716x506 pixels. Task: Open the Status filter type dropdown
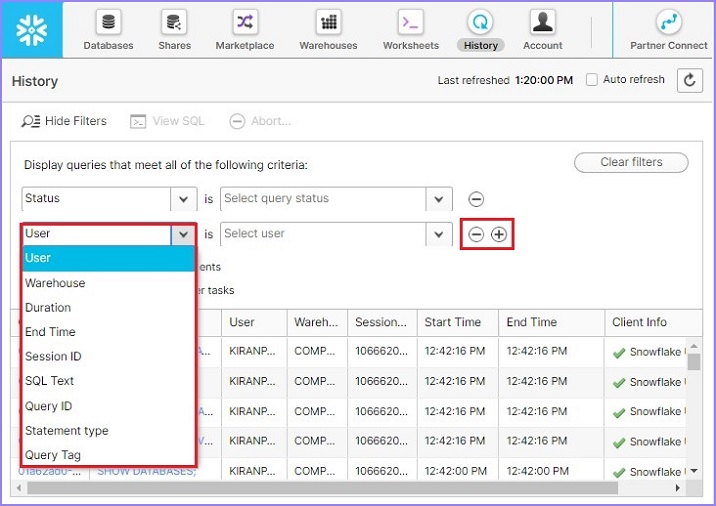[x=184, y=199]
